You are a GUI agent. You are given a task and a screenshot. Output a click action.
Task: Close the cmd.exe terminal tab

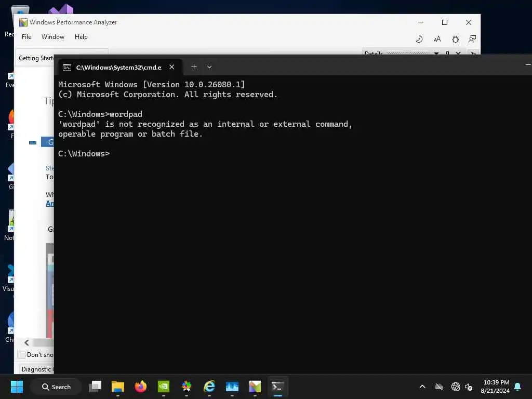(x=171, y=67)
